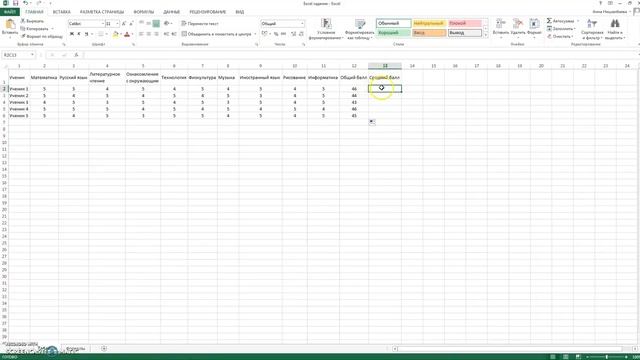Switch to Review (Рецензирование) tab
Screen dimensions: 640x360
(207, 12)
